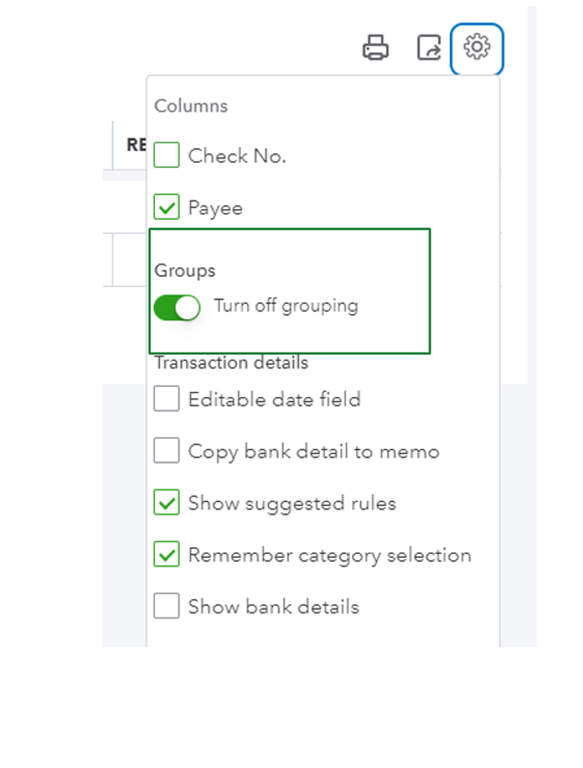Click the 'Check No.' label text
The height and width of the screenshot is (768, 583).
point(237,156)
